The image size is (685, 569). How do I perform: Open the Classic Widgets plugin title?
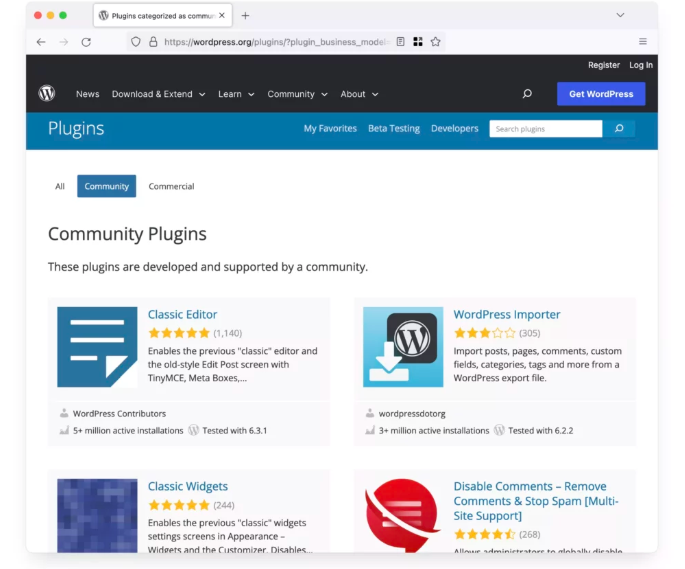click(187, 486)
